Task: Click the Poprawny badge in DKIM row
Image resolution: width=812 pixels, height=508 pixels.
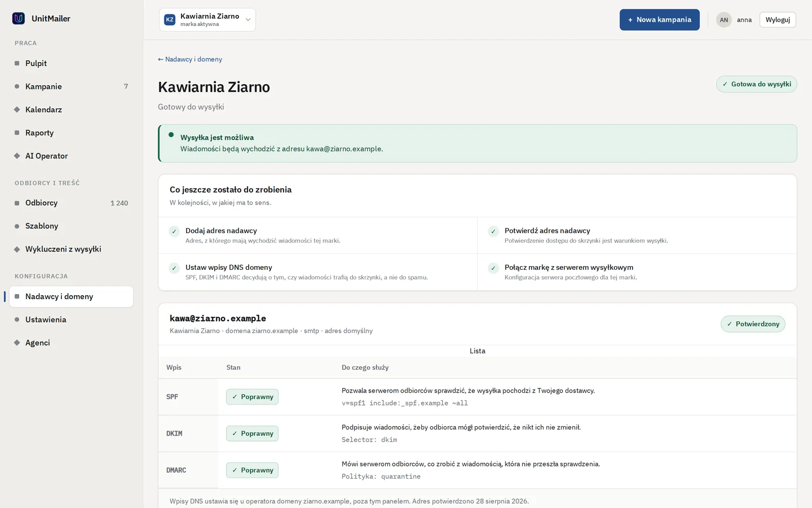Action: 252,433
